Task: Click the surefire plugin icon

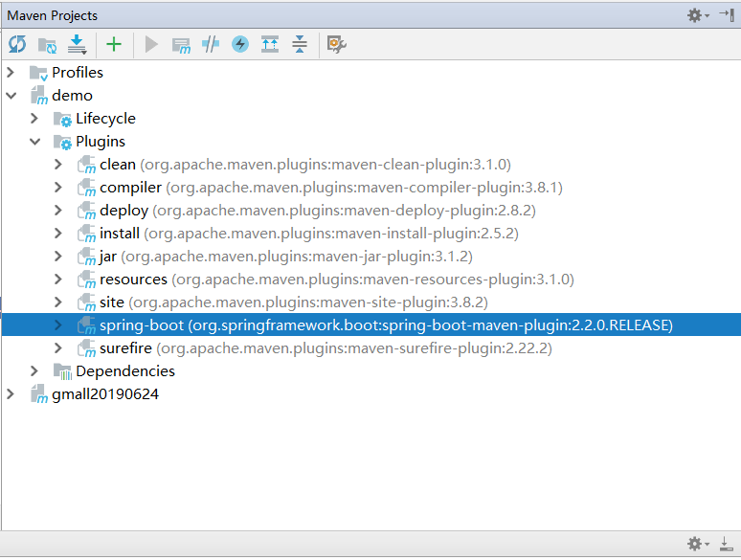Action: (87, 348)
